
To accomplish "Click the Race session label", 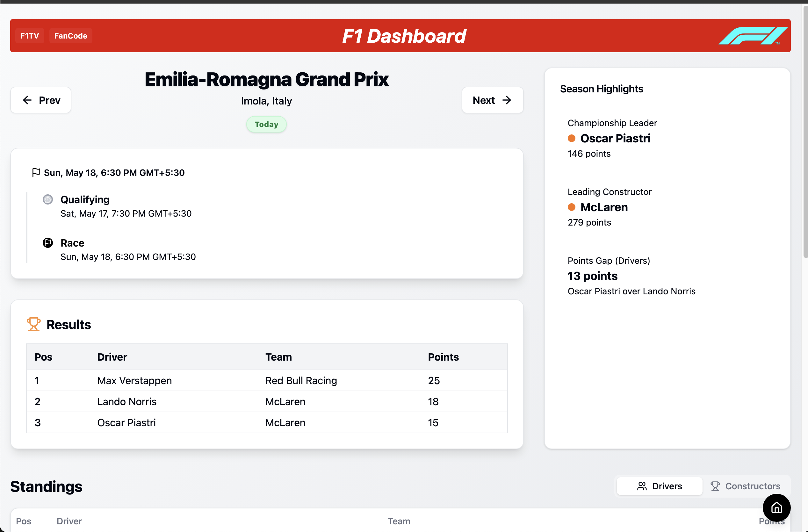I will tap(72, 243).
